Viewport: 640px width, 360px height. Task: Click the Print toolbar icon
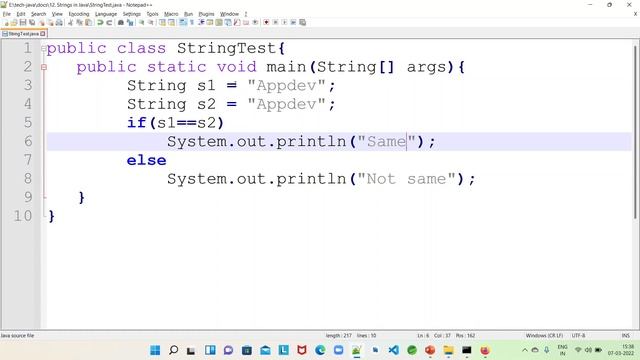[x=59, y=22]
